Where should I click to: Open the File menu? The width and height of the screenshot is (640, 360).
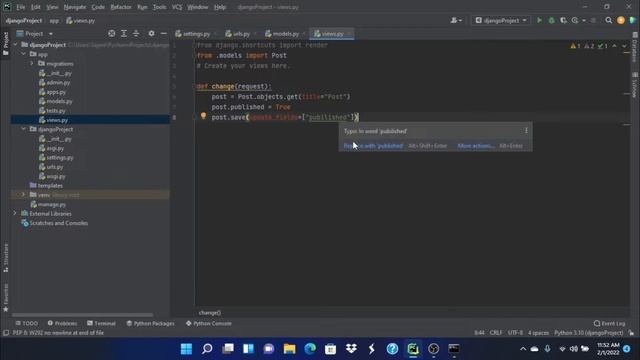pos(20,7)
